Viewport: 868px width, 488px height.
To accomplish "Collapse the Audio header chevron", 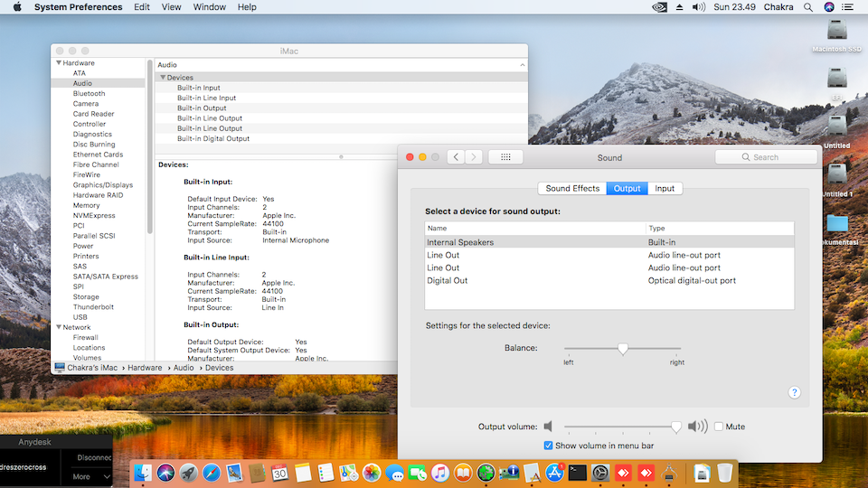I will (522, 65).
